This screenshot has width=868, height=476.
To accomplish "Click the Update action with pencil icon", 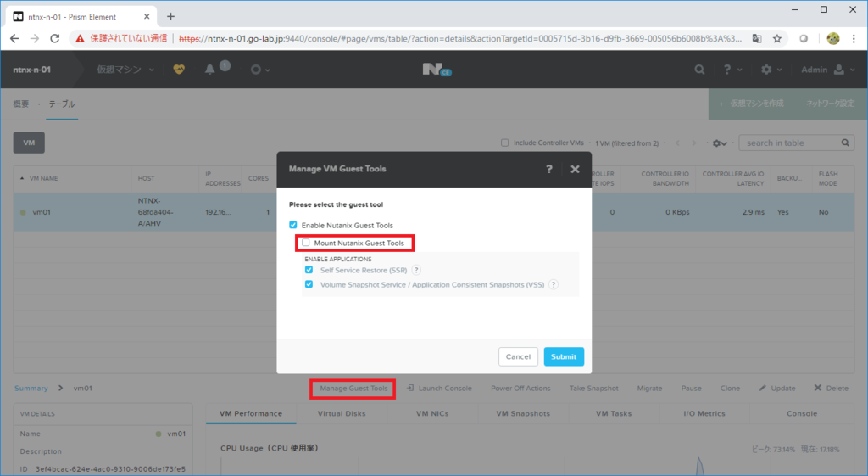I will [777, 388].
